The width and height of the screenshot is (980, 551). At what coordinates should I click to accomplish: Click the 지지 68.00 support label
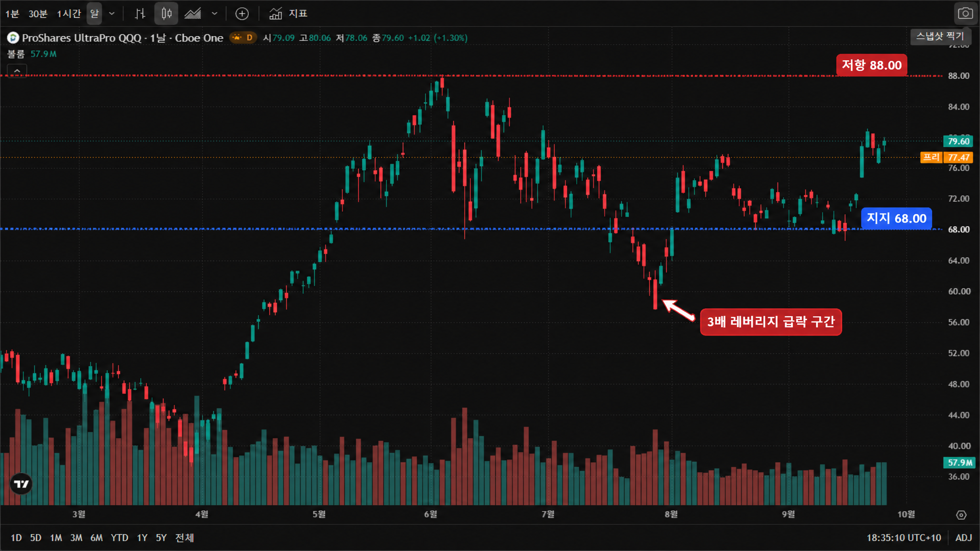pyautogui.click(x=896, y=219)
